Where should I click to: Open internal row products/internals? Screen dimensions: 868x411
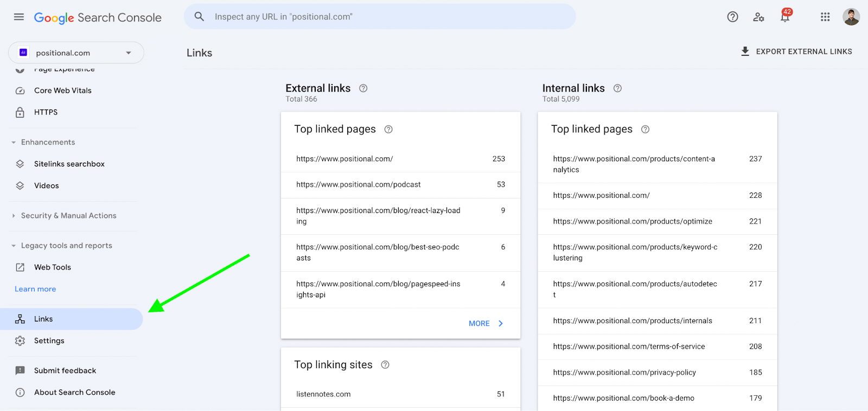pos(658,321)
